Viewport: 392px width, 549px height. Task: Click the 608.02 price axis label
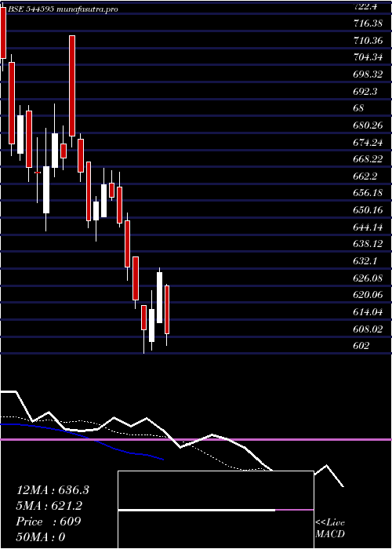click(x=368, y=329)
